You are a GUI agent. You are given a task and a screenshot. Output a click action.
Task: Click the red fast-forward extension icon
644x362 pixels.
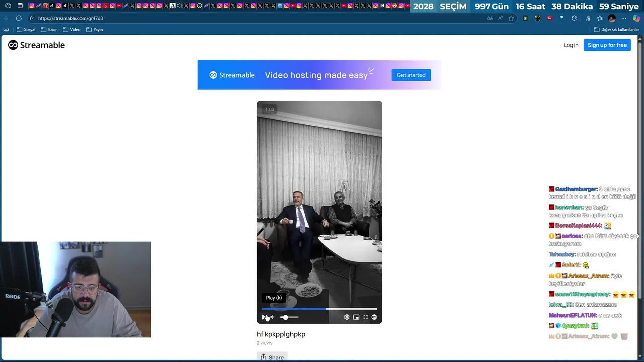pyautogui.click(x=550, y=18)
